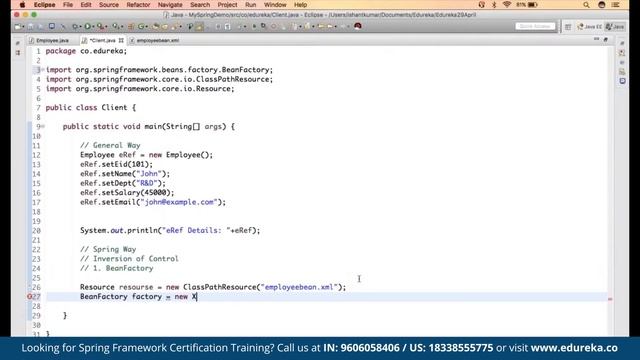The width and height of the screenshot is (640, 360).
Task: Click 'eRef.setEid(101);' code line
Action: (x=116, y=164)
